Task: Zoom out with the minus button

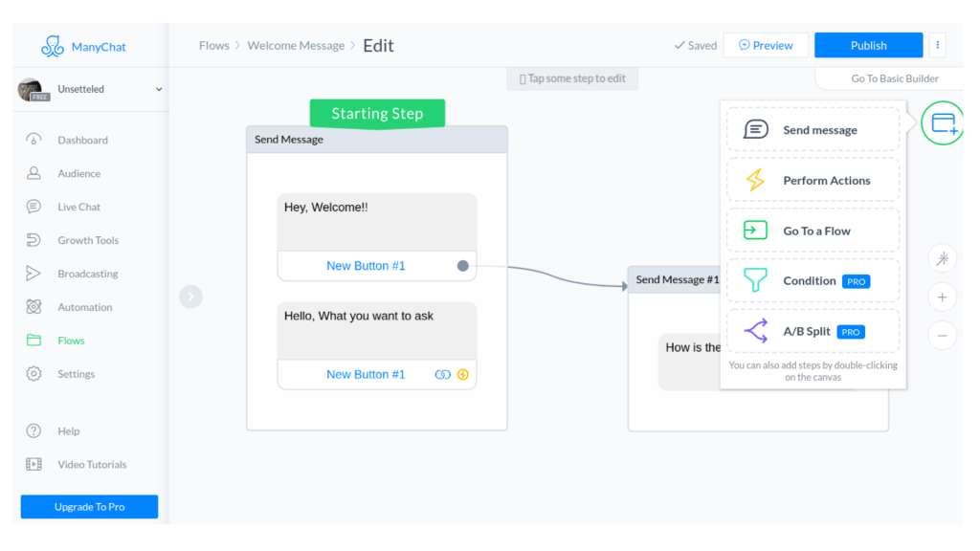Action: [942, 336]
